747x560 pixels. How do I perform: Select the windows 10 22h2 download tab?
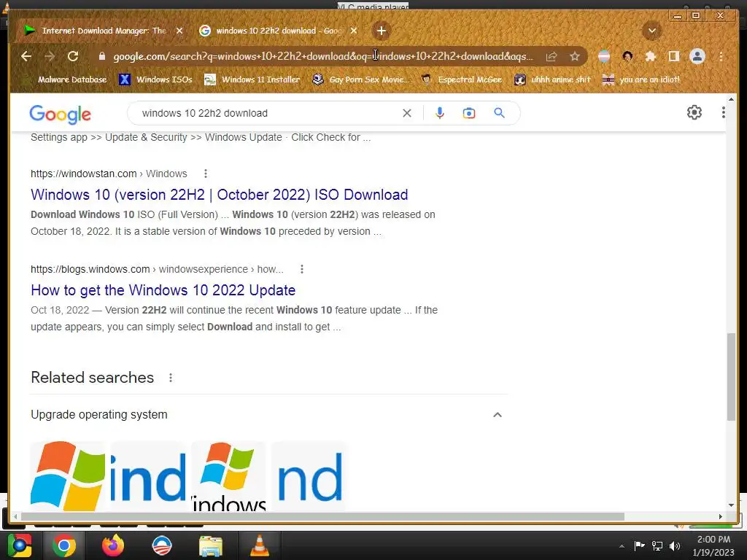click(x=279, y=31)
